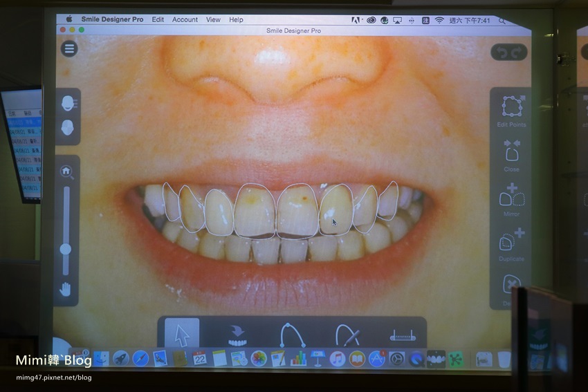Select the hand pan tool
The image size is (588, 392).
[x=65, y=289]
